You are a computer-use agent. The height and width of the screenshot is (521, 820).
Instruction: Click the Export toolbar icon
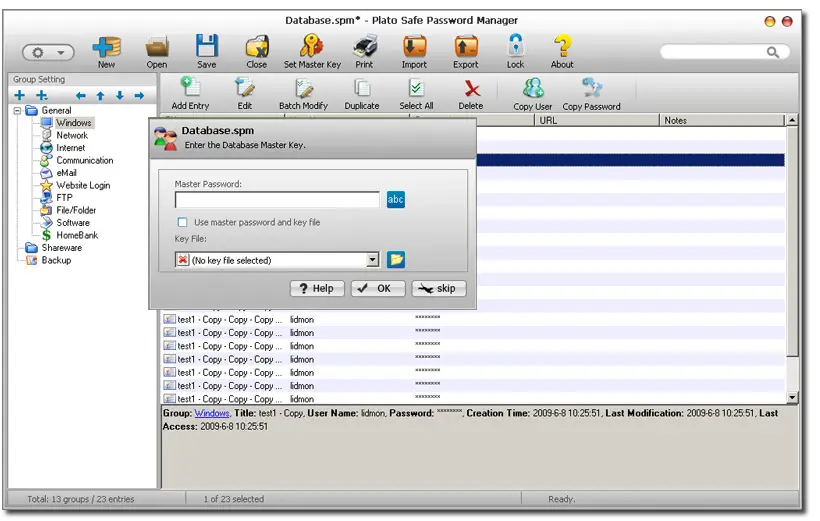465,51
